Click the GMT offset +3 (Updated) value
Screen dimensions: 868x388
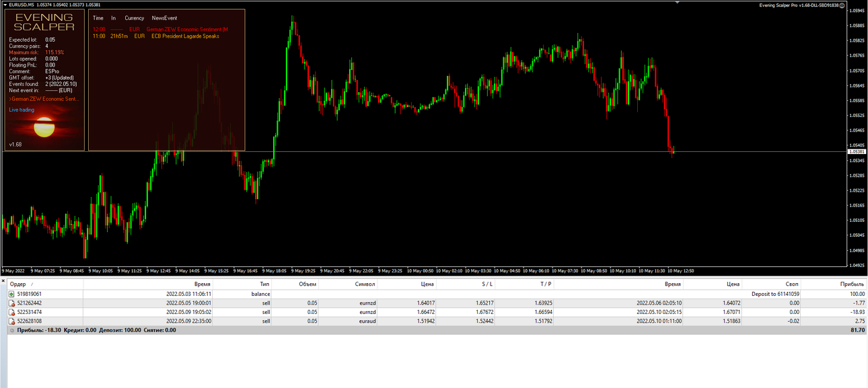pos(59,78)
